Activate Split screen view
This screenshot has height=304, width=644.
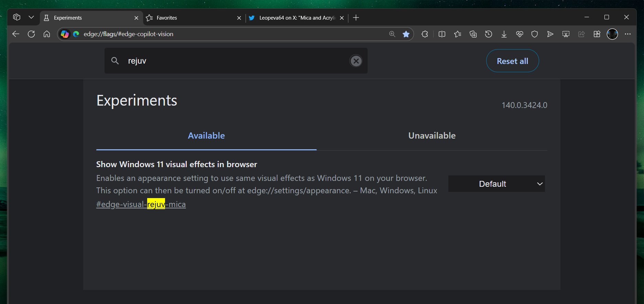(x=442, y=34)
